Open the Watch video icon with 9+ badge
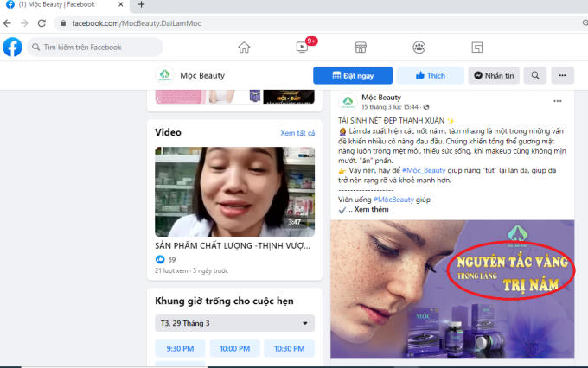Image resolution: width=588 pixels, height=368 pixels. pyautogui.click(x=303, y=48)
